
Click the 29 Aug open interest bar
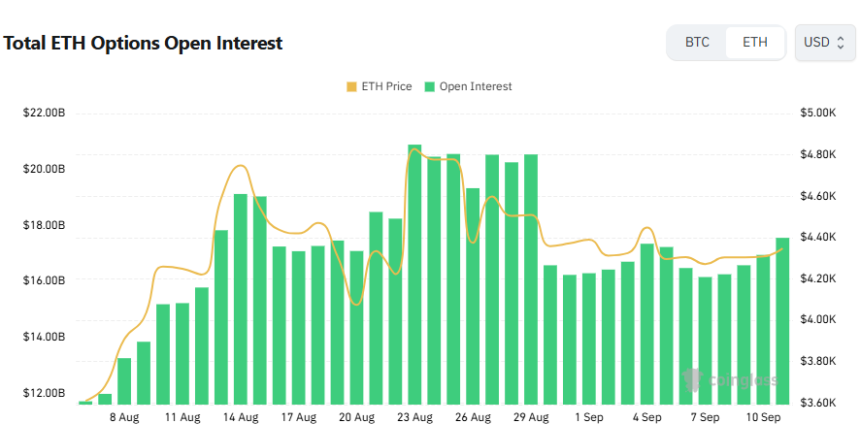click(531, 279)
